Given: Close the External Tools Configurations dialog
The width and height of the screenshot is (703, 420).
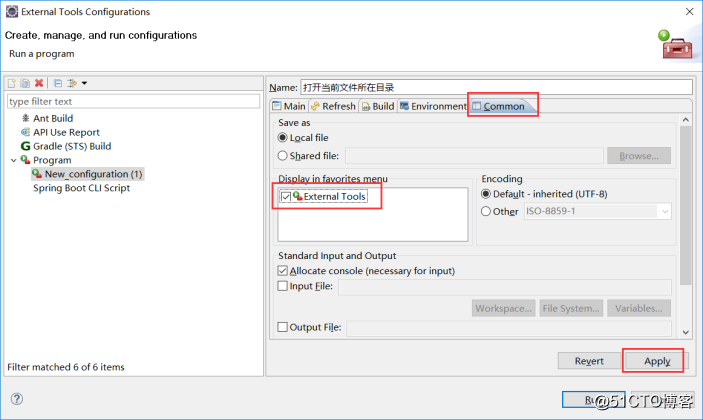Looking at the screenshot, I should tap(690, 12).
